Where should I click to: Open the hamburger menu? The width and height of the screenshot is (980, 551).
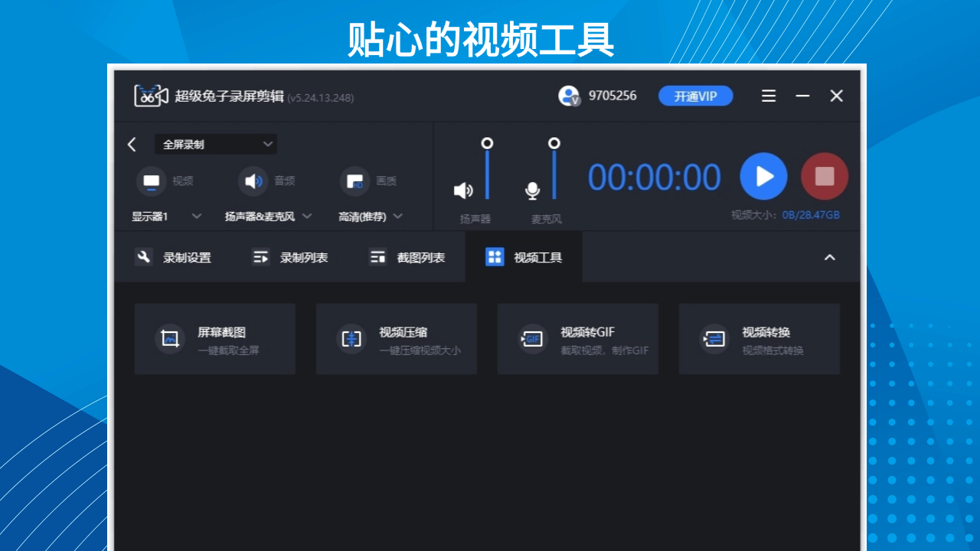(768, 96)
